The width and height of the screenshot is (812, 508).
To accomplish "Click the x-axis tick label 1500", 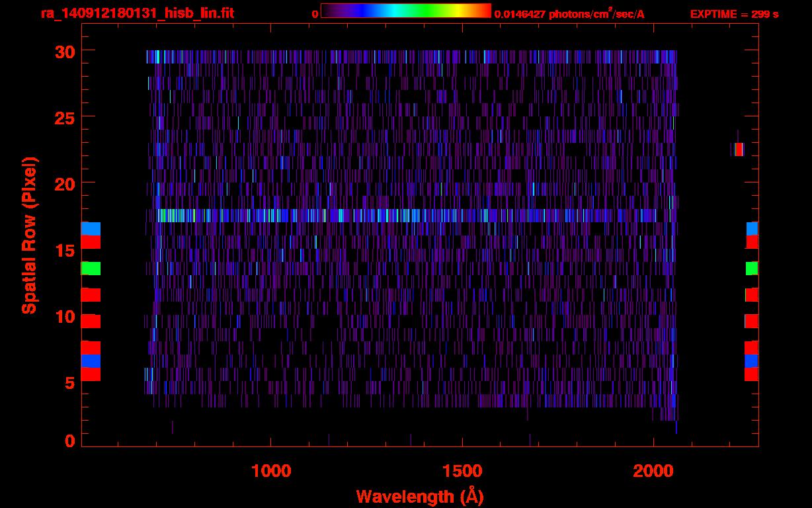I will 462,471.
